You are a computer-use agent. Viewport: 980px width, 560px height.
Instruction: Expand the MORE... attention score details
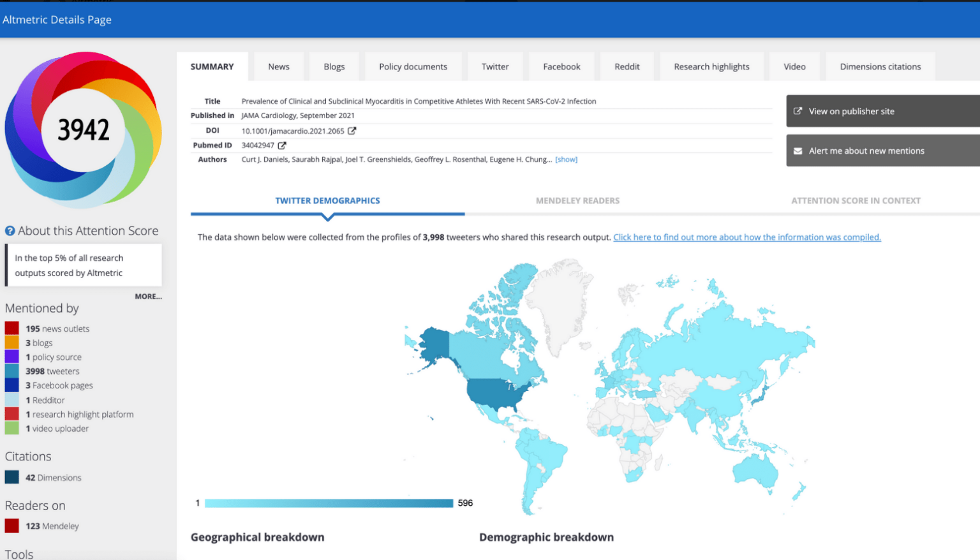pyautogui.click(x=149, y=296)
